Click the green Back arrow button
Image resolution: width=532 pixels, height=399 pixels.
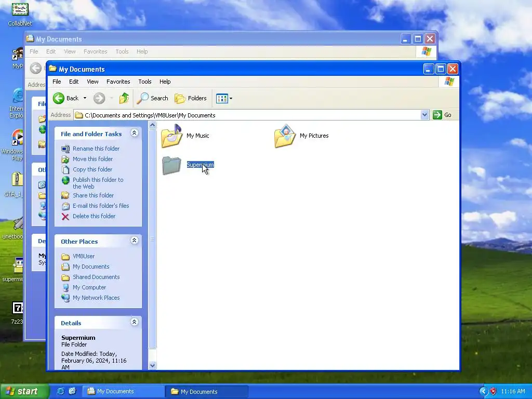point(59,98)
